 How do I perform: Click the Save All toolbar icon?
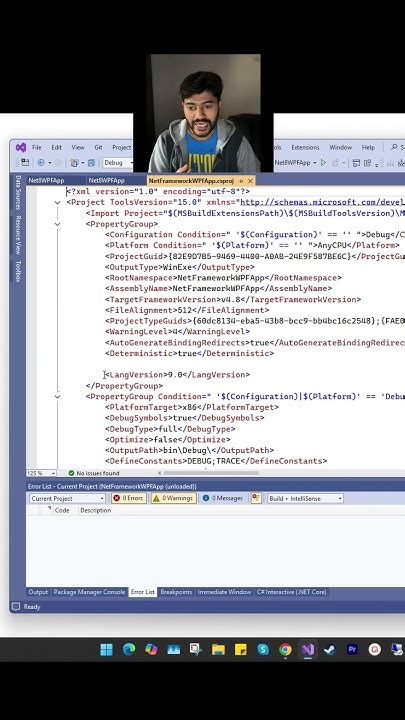(x=91, y=163)
